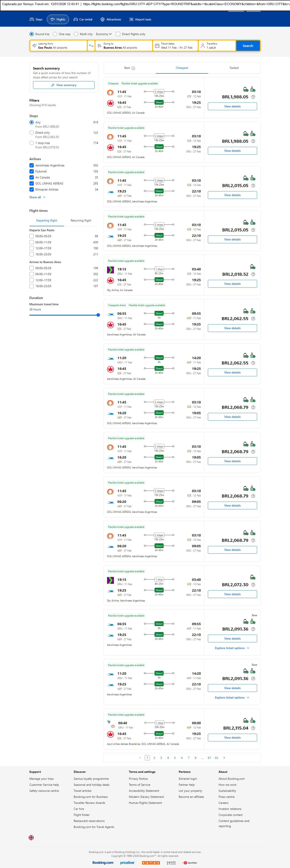Uncheck the Flybondi airline filter
The image size is (290, 868).
coord(32,172)
